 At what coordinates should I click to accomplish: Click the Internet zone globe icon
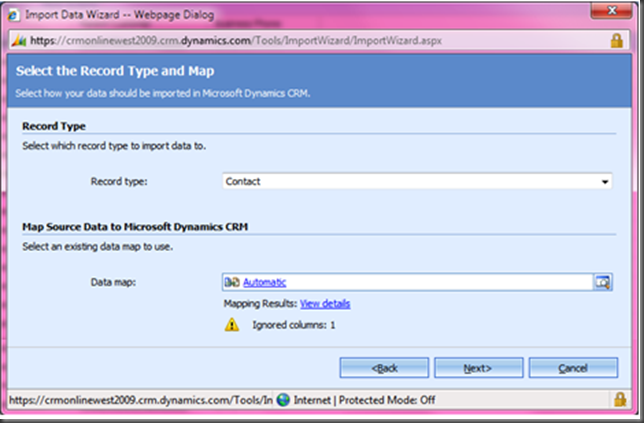[283, 399]
